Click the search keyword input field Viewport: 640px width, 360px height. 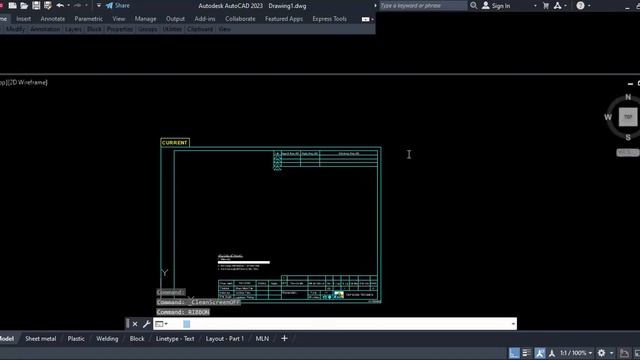(x=423, y=6)
